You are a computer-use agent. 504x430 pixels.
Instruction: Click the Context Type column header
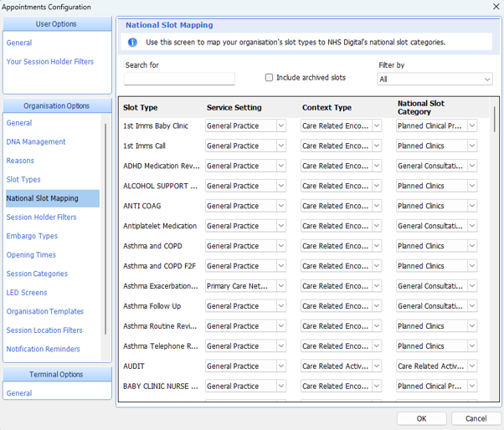click(x=327, y=108)
